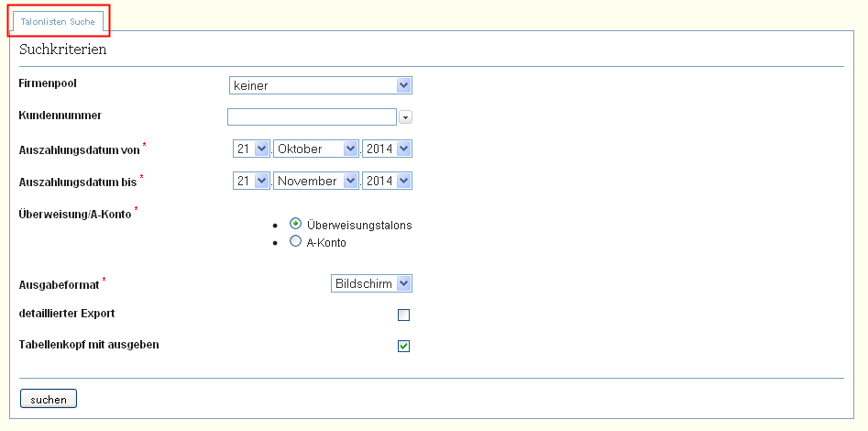
Task: Click the Kundennummer input field
Action: (313, 116)
